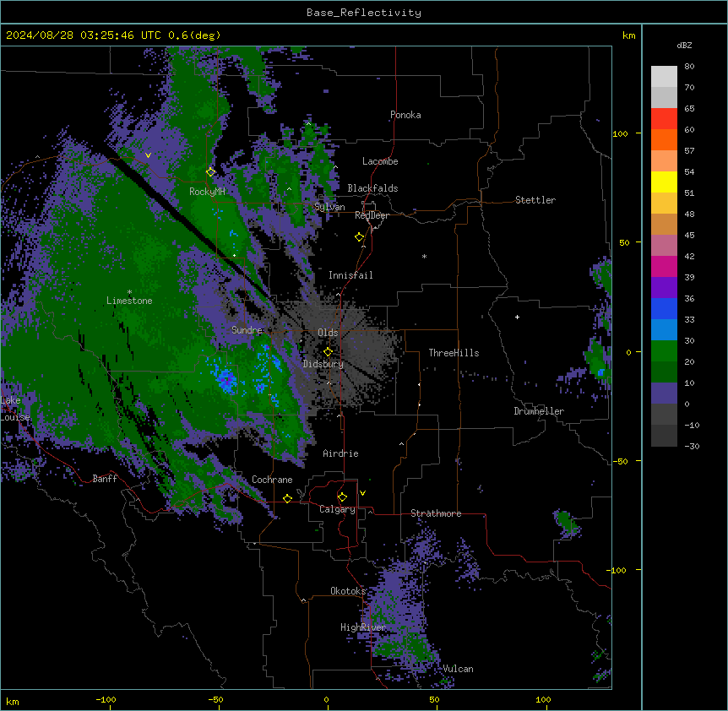Click the Limestone label
The height and width of the screenshot is (711, 728).
point(129,301)
